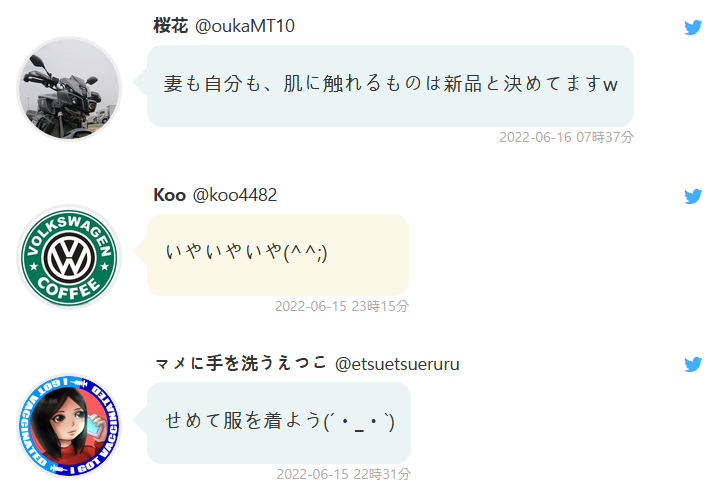Select the Volkswagen Coffee profile avatar
The height and width of the screenshot is (486, 715).
69,257
